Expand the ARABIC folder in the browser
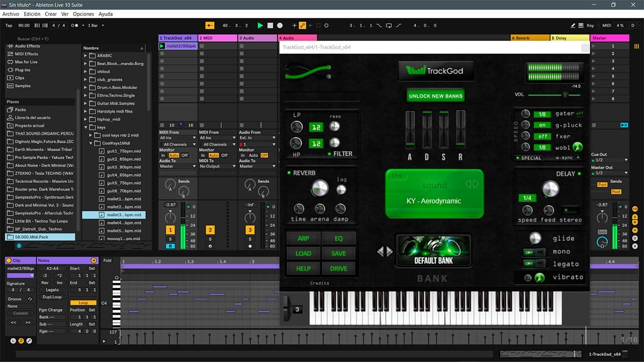644x362 pixels. click(85, 55)
